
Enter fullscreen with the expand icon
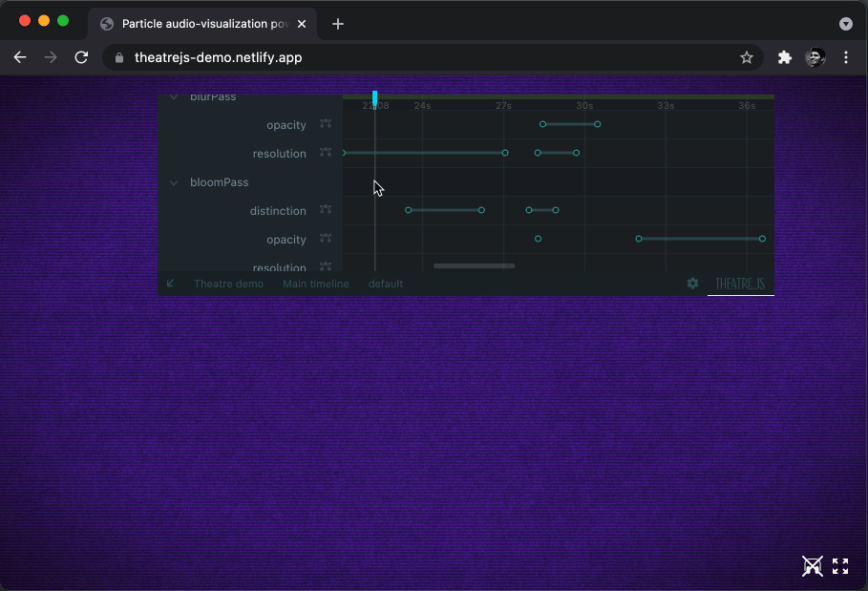[x=840, y=566]
